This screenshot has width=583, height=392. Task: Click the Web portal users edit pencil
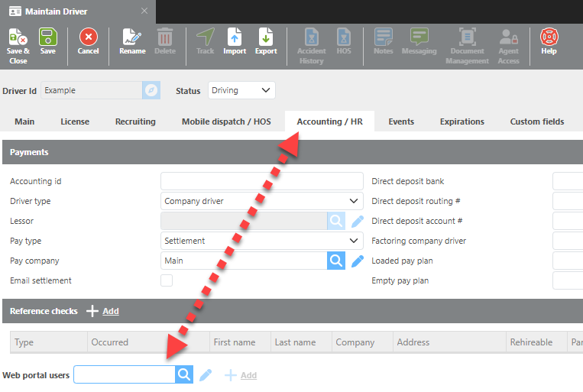pos(206,375)
